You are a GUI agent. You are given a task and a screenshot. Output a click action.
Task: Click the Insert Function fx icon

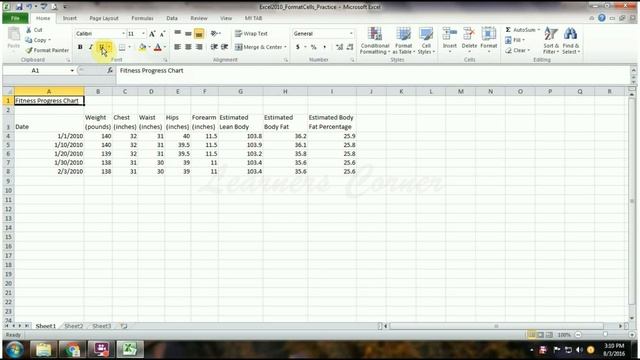tap(110, 71)
